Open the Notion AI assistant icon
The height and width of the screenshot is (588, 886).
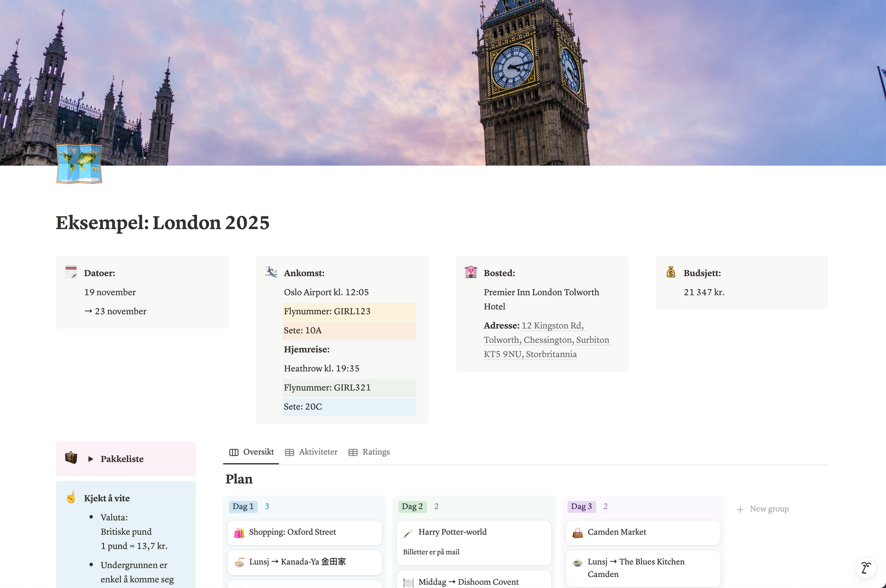[x=866, y=568]
